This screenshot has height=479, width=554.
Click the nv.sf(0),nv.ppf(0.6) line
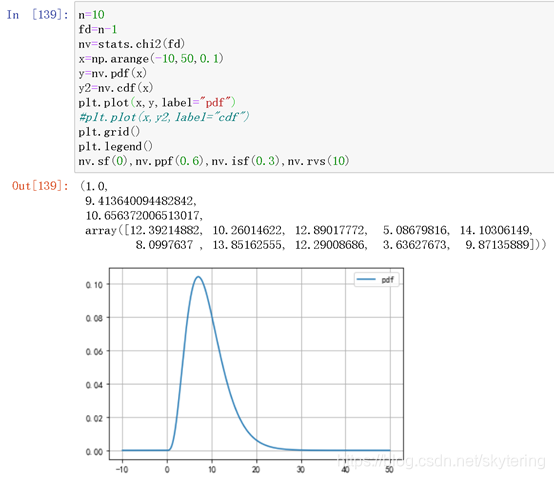point(214,161)
